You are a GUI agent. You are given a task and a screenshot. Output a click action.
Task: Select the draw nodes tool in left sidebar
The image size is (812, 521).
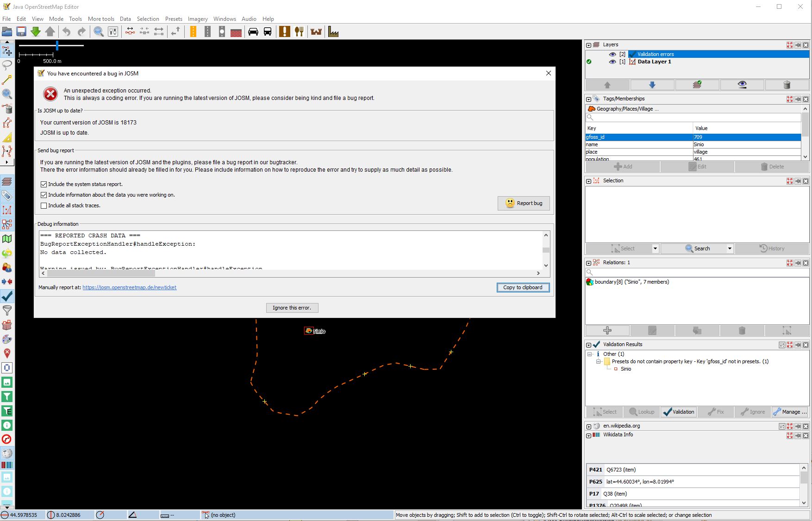7,80
